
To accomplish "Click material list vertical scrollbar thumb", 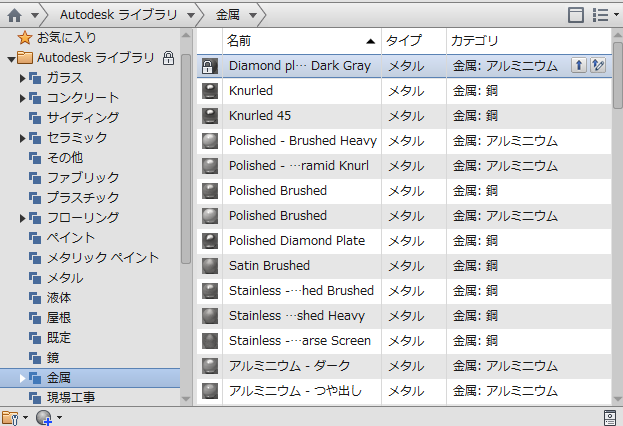I will pyautogui.click(x=617, y=75).
